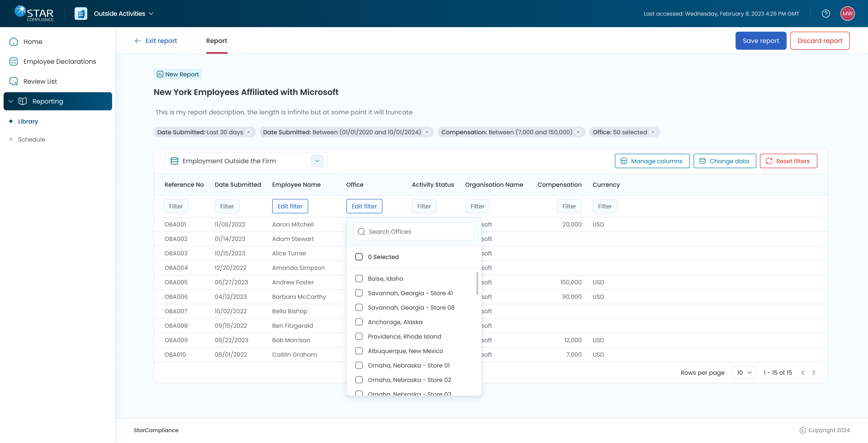Open Review List from the sidebar icon

point(14,81)
